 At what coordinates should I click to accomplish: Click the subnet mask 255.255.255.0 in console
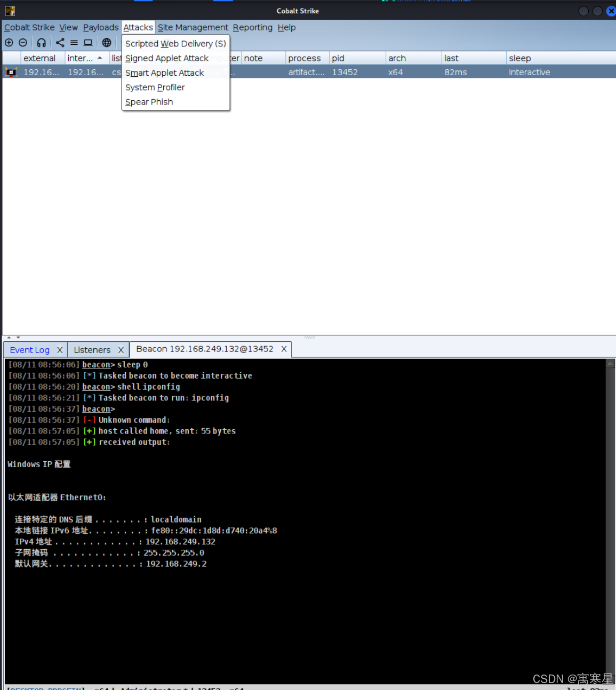(174, 553)
